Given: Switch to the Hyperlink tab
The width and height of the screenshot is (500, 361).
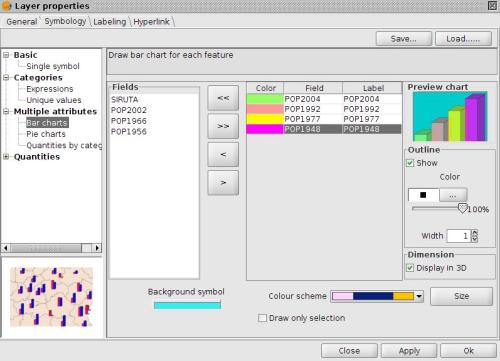Looking at the screenshot, I should pyautogui.click(x=151, y=22).
